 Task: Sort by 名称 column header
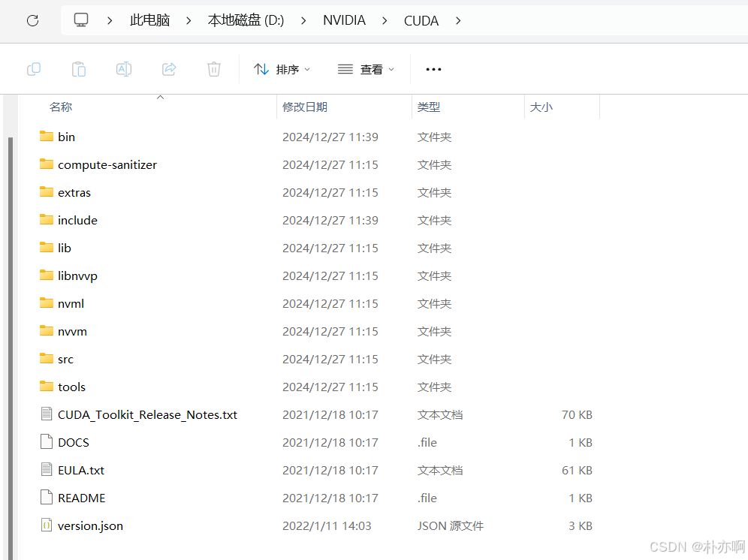[61, 107]
